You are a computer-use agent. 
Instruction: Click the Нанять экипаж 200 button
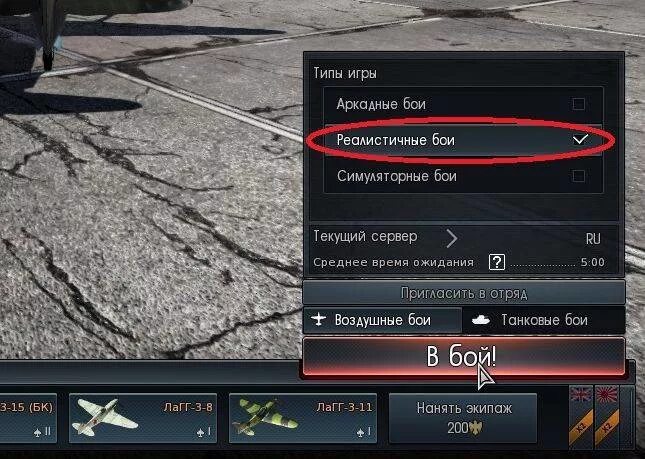463,418
